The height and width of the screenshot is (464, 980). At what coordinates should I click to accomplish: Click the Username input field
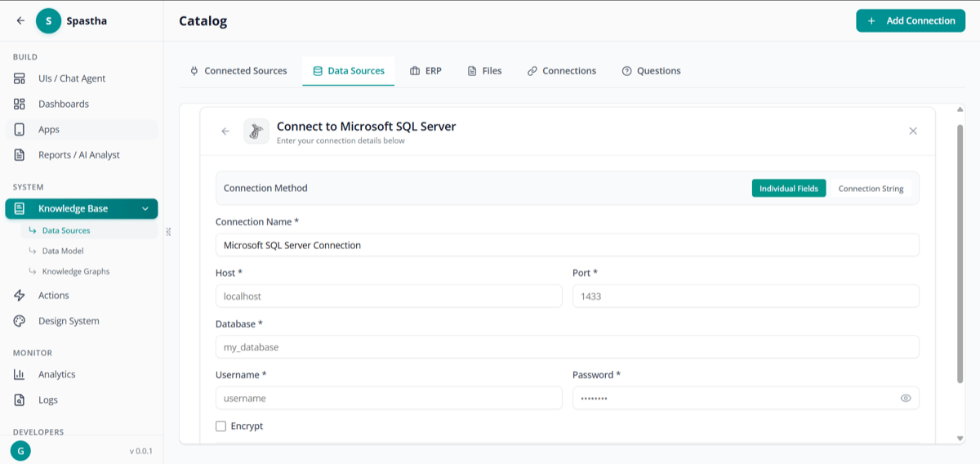tap(389, 398)
